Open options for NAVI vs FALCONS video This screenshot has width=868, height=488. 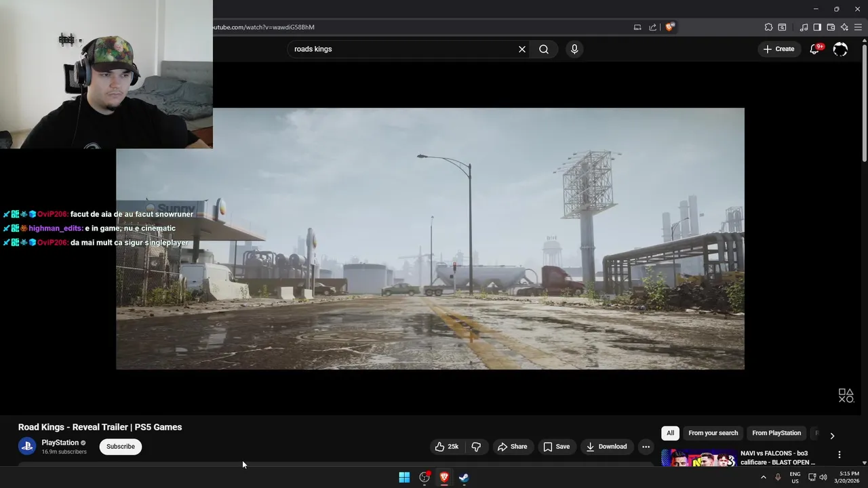[840, 455]
